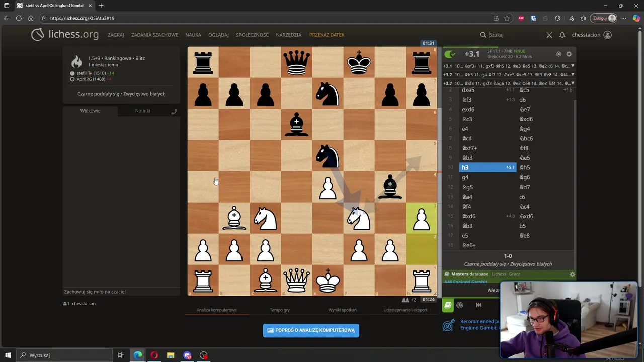This screenshot has height=362, width=644.
Task: Switch to Widzowie chat tab
Action: pos(90,111)
